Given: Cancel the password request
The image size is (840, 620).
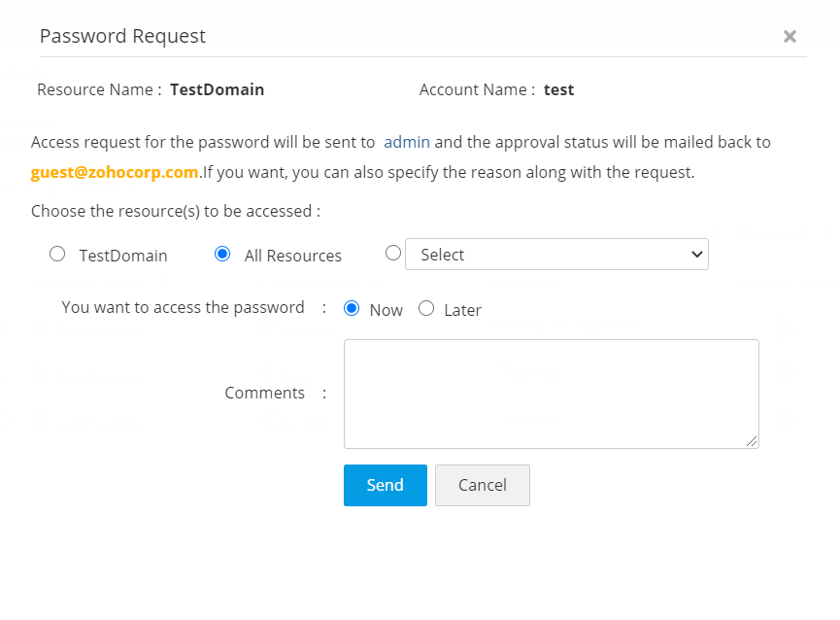Looking at the screenshot, I should coord(482,485).
